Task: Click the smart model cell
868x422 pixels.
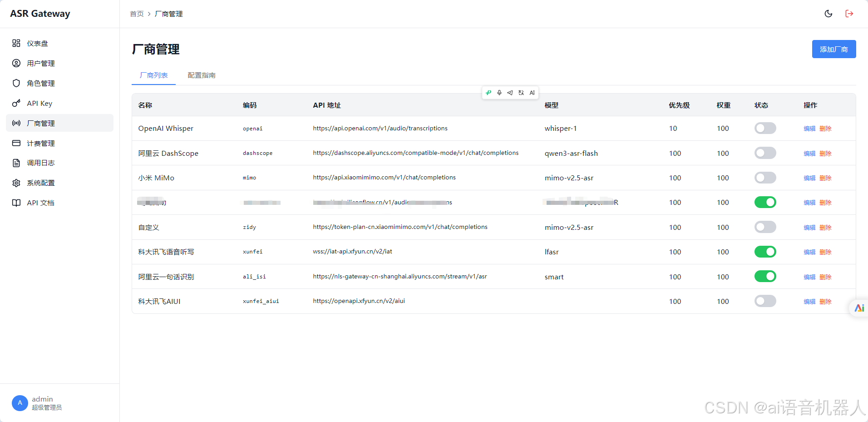Action: coord(554,277)
